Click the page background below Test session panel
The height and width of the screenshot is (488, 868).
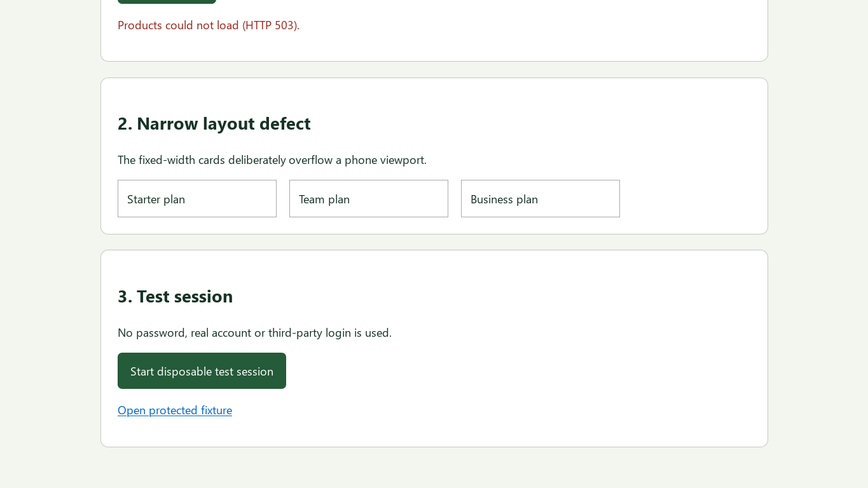coord(434,468)
